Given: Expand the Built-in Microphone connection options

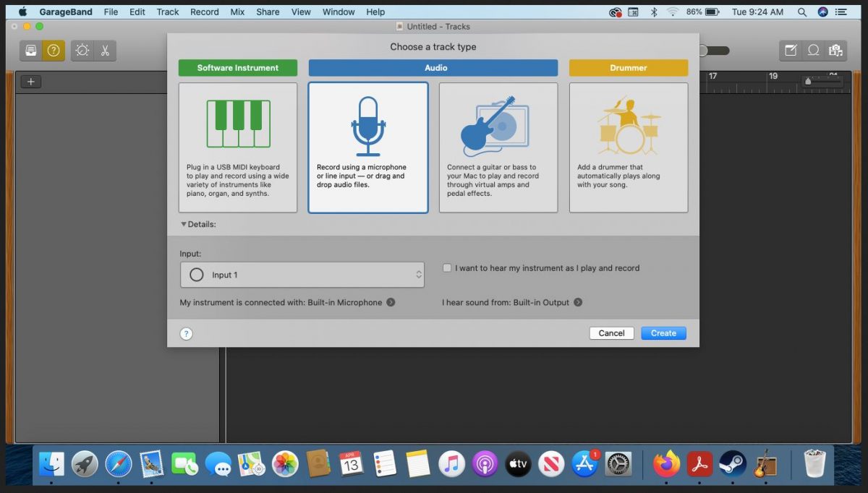Looking at the screenshot, I should [391, 302].
